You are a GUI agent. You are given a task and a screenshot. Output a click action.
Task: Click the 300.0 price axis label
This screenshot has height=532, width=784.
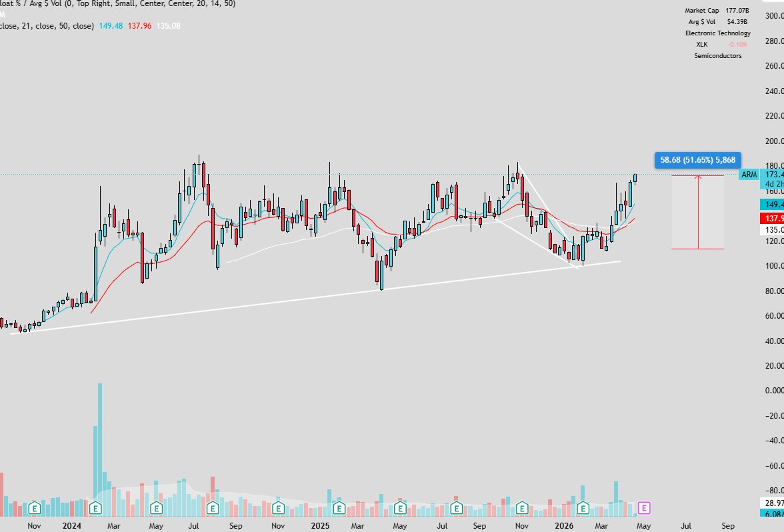[774, 16]
